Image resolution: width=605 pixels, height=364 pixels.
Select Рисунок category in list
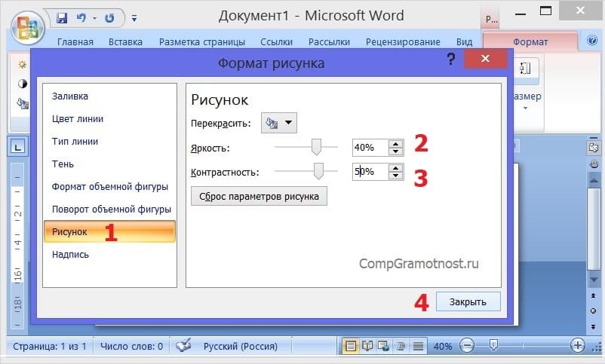(109, 231)
